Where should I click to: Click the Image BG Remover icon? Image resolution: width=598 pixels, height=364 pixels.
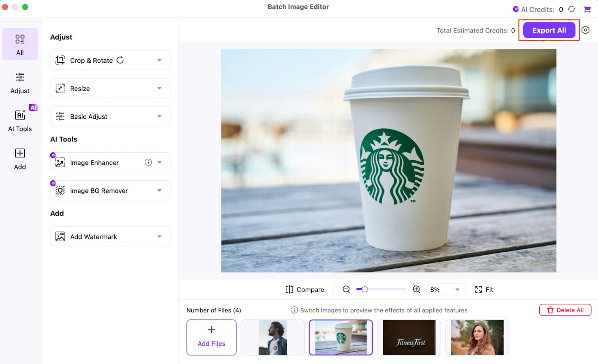(x=60, y=190)
